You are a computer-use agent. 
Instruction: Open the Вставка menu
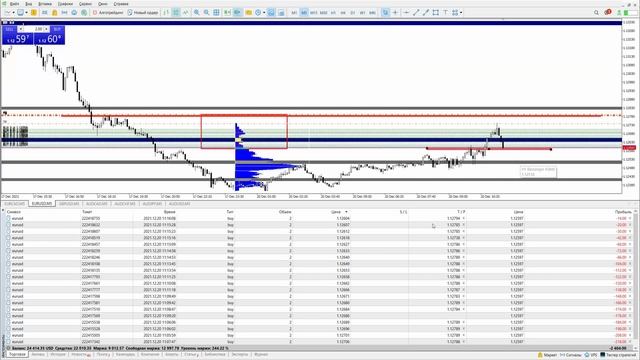[x=45, y=4]
